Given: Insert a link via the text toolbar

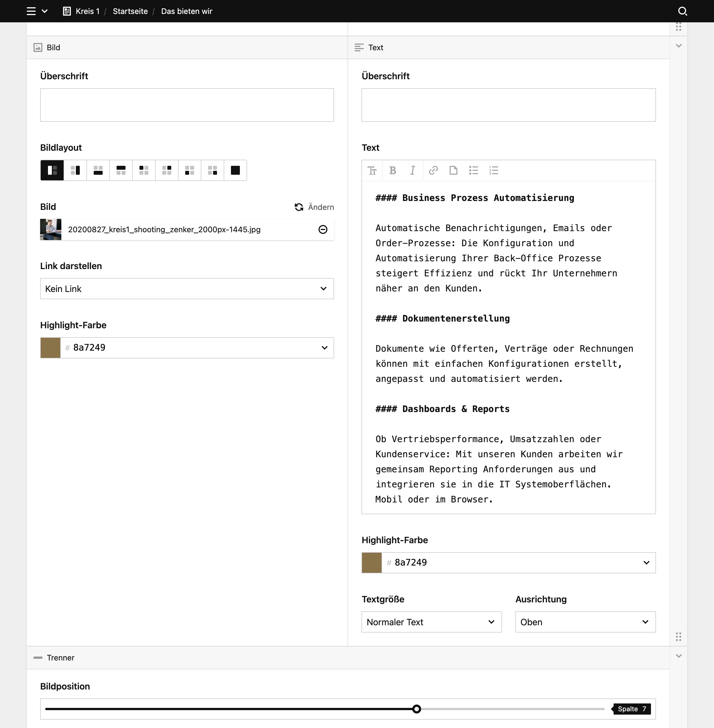Looking at the screenshot, I should (x=433, y=171).
